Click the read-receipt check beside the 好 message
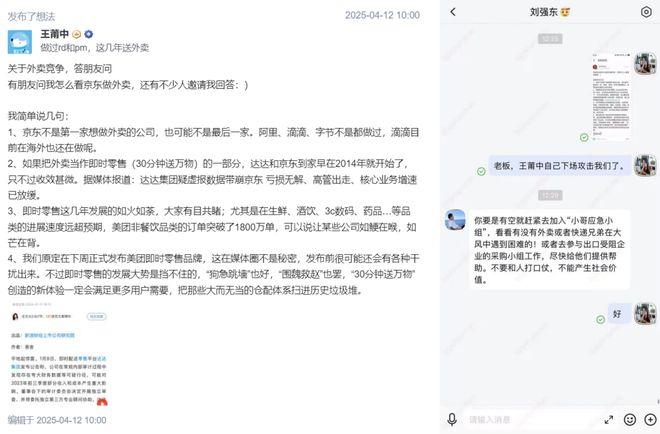660x434 pixels. [601, 320]
